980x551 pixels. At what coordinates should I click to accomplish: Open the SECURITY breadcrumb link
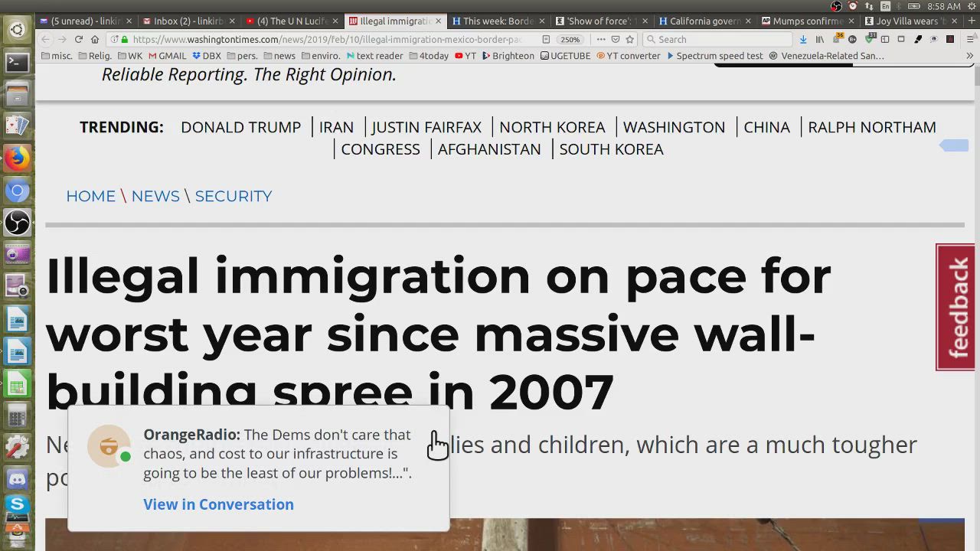[234, 196]
